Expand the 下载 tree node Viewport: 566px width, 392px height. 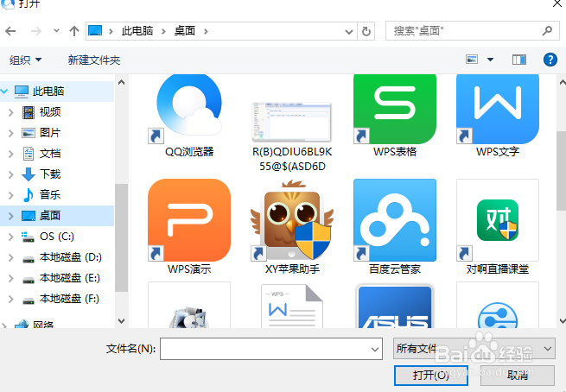tap(11, 174)
